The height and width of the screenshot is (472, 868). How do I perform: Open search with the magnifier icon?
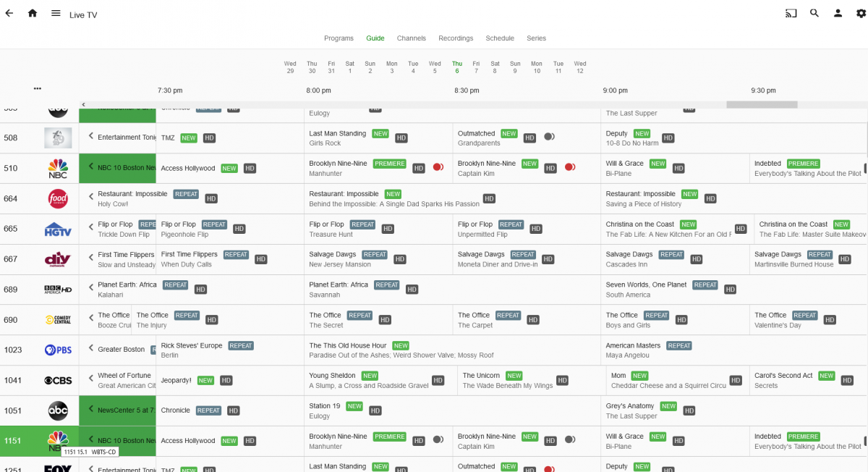coord(814,13)
